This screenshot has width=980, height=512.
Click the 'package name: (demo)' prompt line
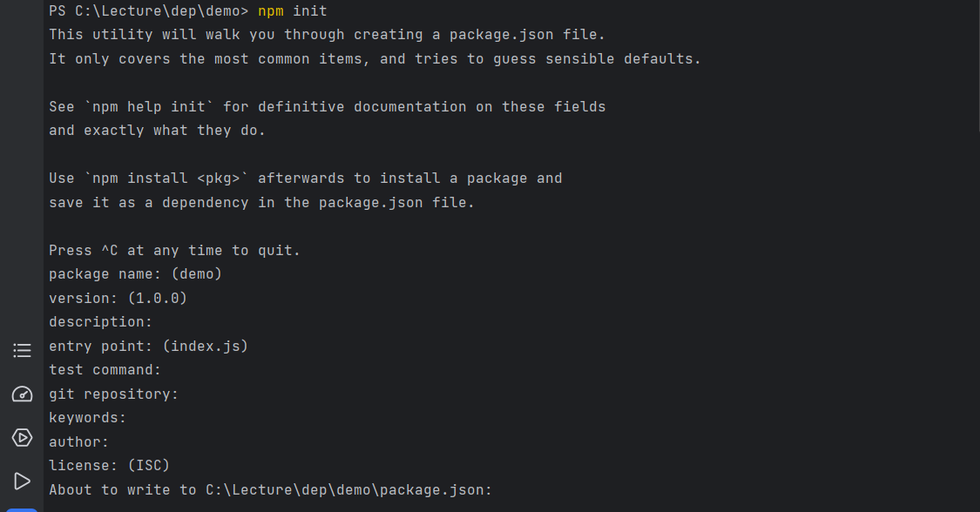tap(136, 274)
